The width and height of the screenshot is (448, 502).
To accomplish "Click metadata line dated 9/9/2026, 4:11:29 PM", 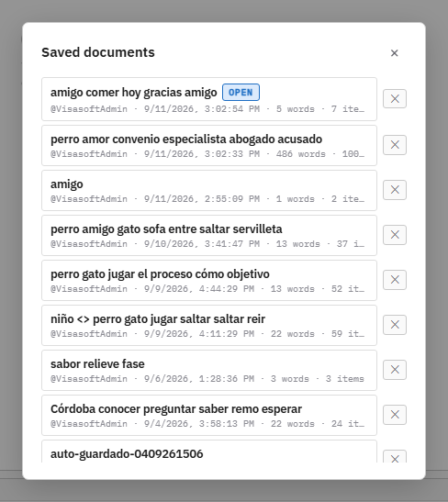I will pos(207,334).
